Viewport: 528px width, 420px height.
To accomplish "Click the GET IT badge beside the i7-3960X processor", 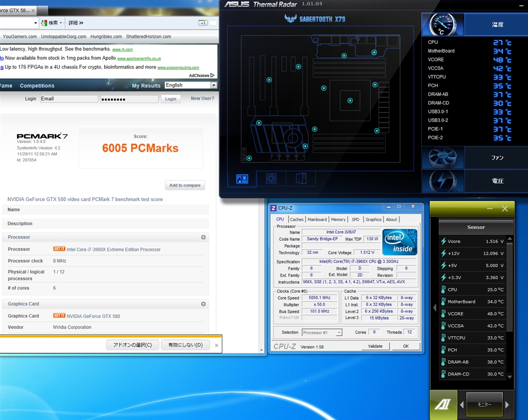I will (59, 249).
